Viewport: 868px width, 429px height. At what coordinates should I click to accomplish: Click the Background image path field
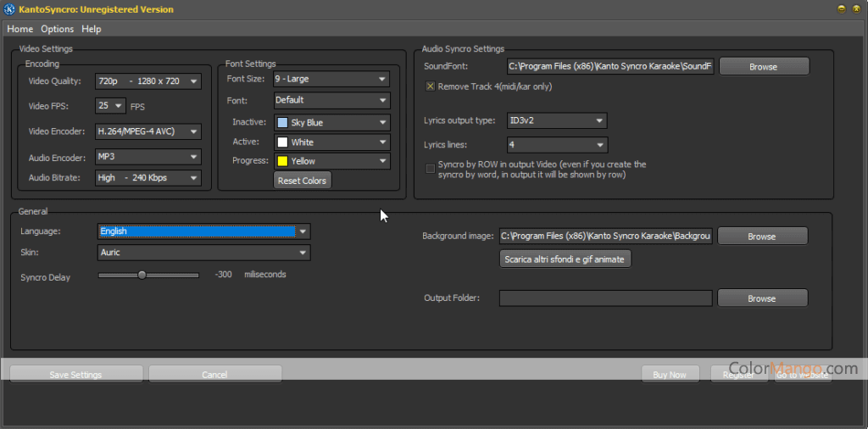point(606,237)
